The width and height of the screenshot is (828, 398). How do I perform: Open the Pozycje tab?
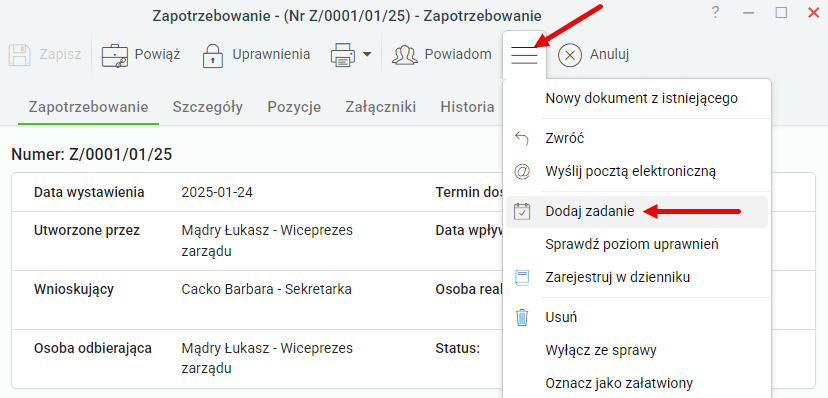point(294,108)
